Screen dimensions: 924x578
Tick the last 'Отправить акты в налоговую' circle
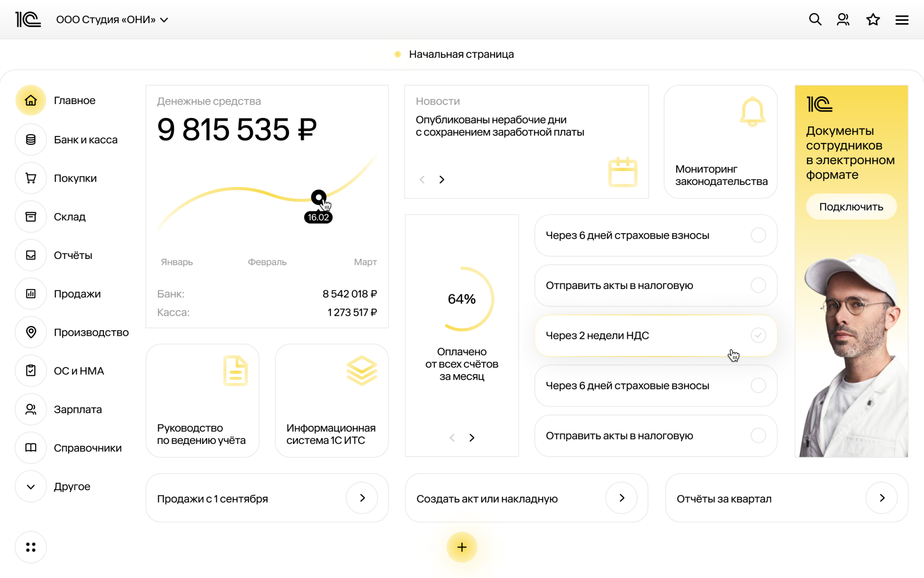point(758,435)
